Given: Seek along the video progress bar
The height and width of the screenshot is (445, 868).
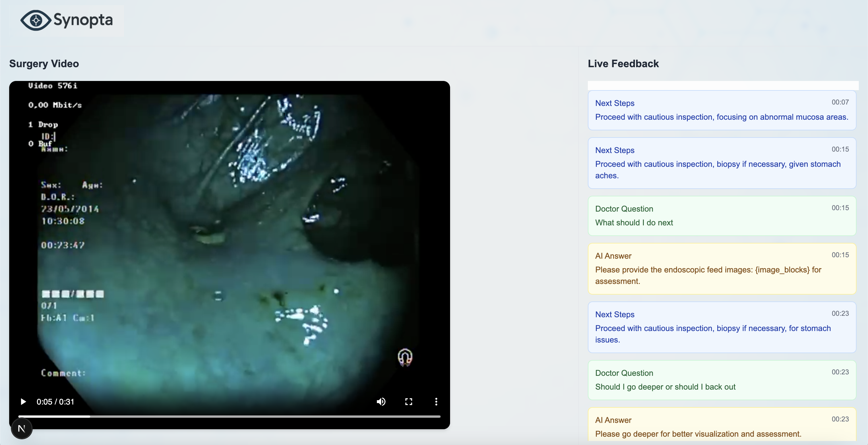Looking at the screenshot, I should [x=229, y=417].
